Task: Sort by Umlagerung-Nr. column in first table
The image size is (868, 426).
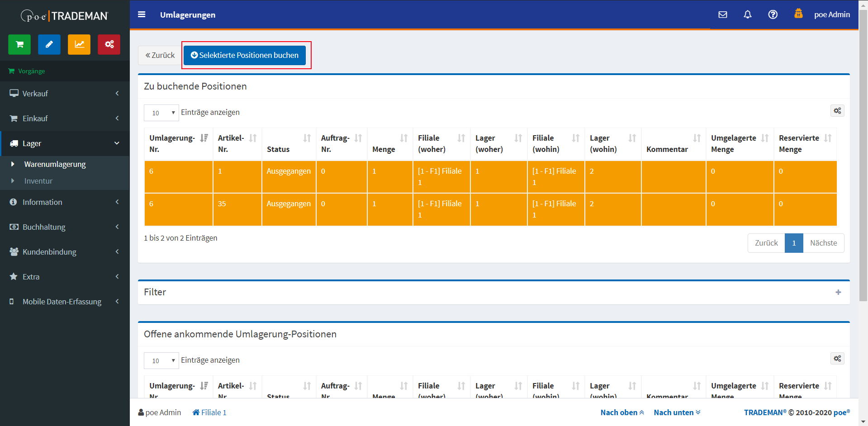Action: [x=204, y=138]
